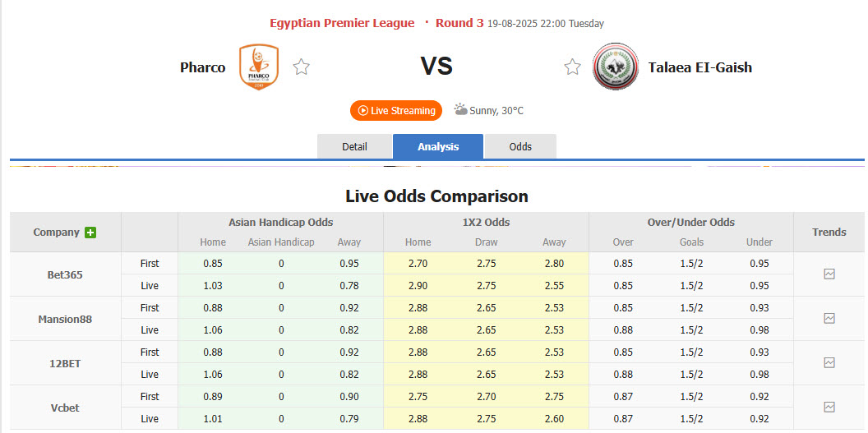Click Bet365 live home handicap odds 1.03
Image resolution: width=868 pixels, height=433 pixels.
213,286
